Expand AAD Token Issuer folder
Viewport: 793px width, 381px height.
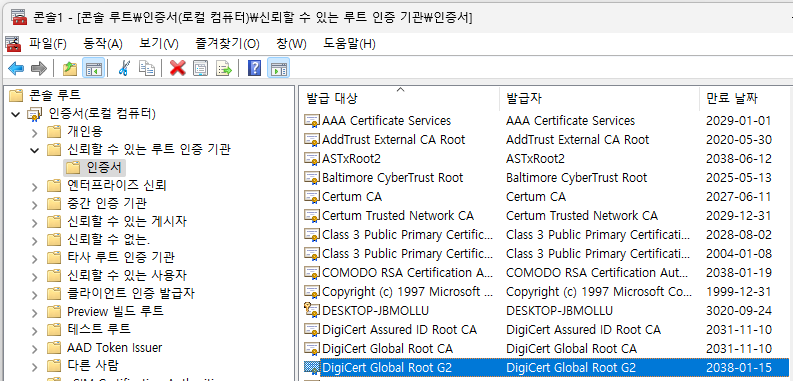[34, 349]
